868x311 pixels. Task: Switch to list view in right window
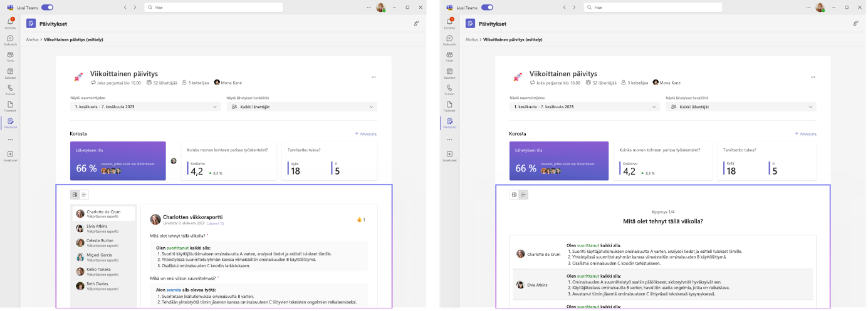pyautogui.click(x=523, y=195)
